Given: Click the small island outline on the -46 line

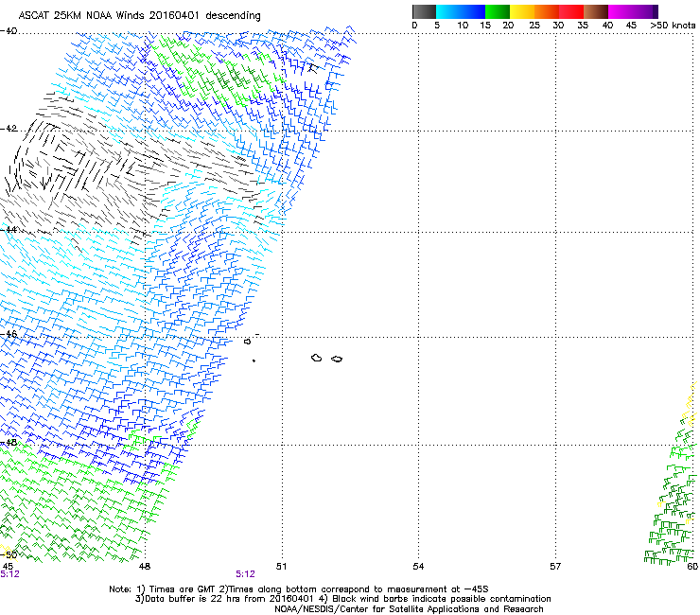Looking at the screenshot, I should [248, 342].
